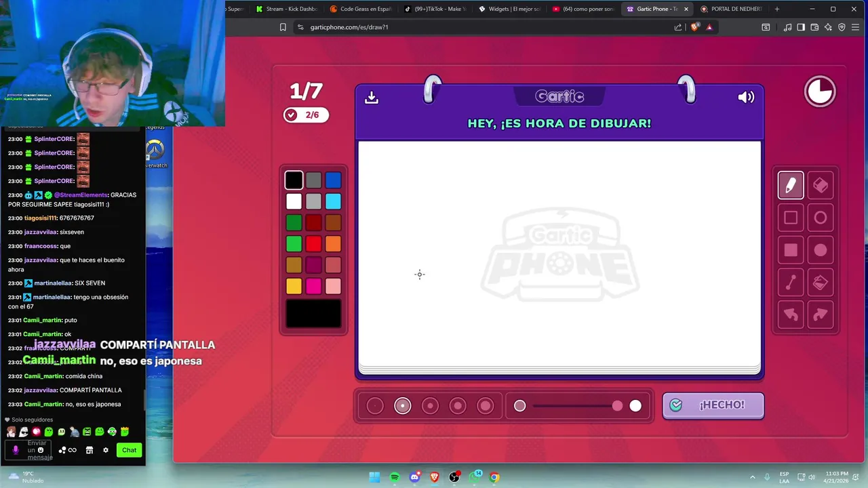Select the straight line tool

point(791,283)
